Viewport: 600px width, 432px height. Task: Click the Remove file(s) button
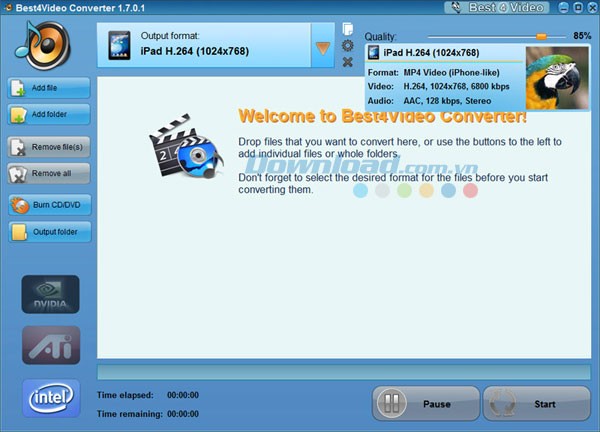49,147
